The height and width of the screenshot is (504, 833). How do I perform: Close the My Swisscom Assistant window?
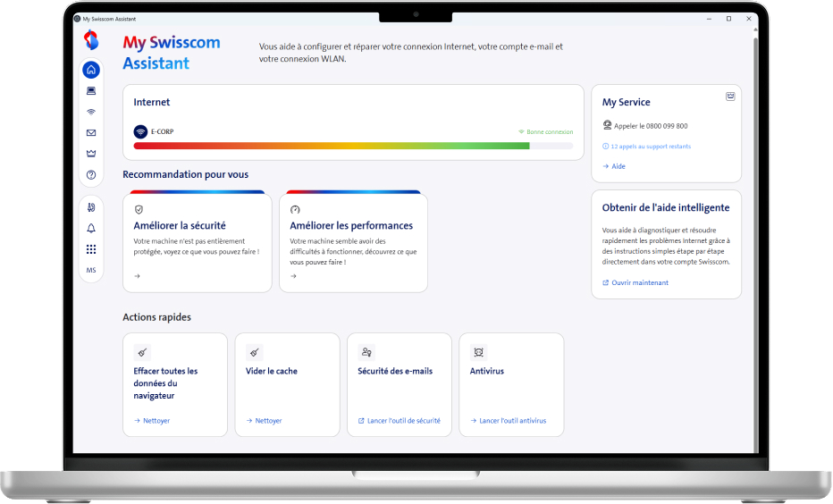[748, 19]
